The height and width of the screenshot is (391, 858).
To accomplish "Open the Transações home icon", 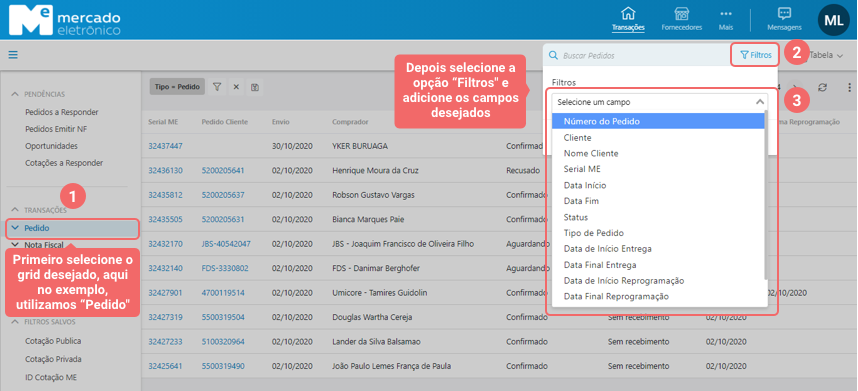I will [628, 14].
